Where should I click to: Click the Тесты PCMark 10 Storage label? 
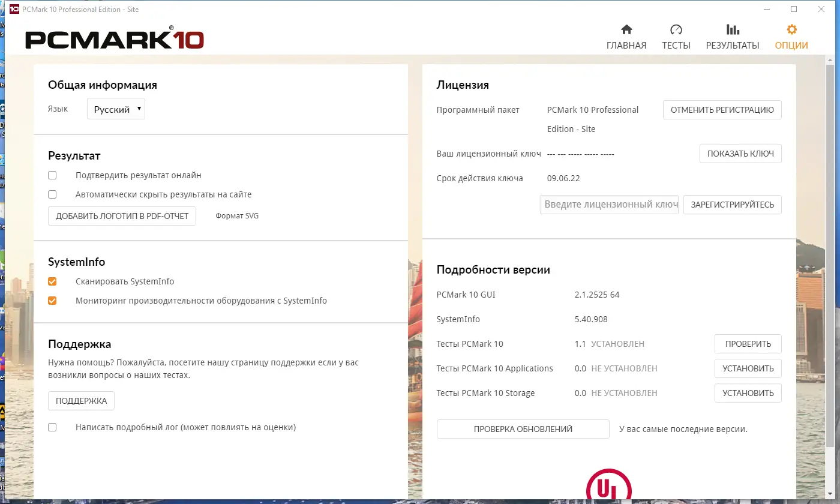485,393
